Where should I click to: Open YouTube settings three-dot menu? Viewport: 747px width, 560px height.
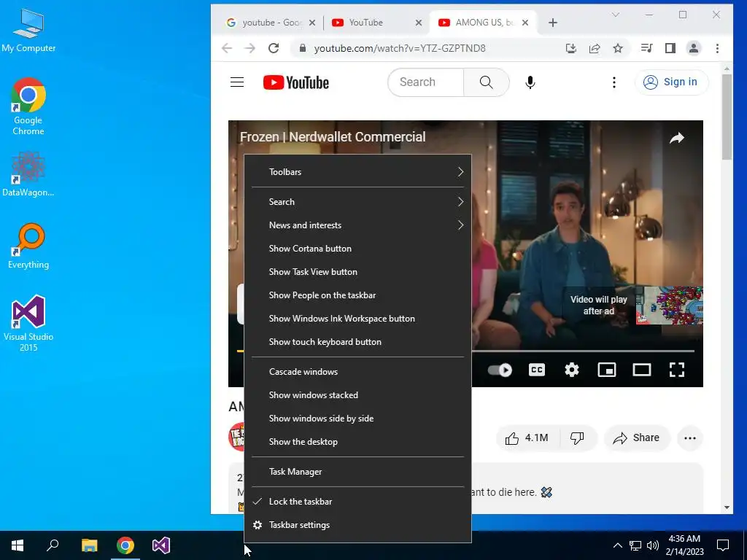click(614, 82)
